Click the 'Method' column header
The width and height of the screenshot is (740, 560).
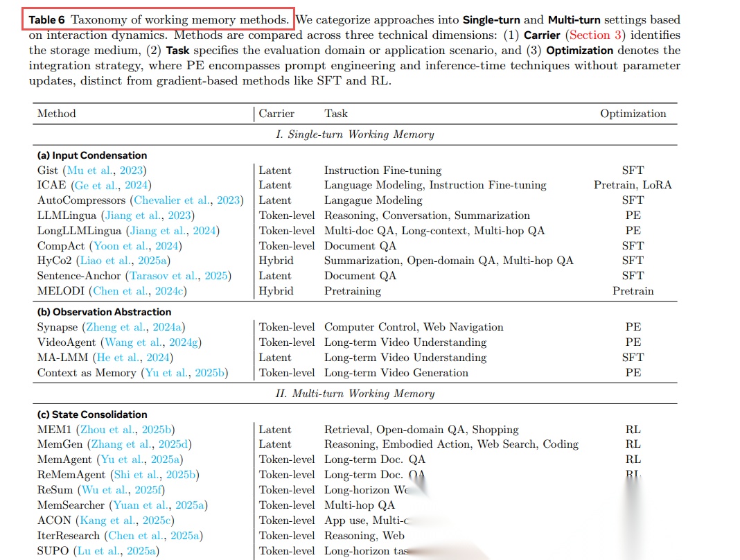(x=57, y=114)
